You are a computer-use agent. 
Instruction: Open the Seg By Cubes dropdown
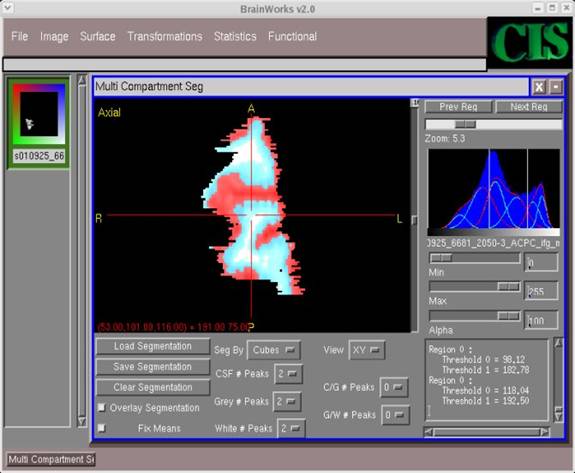pyautogui.click(x=274, y=350)
